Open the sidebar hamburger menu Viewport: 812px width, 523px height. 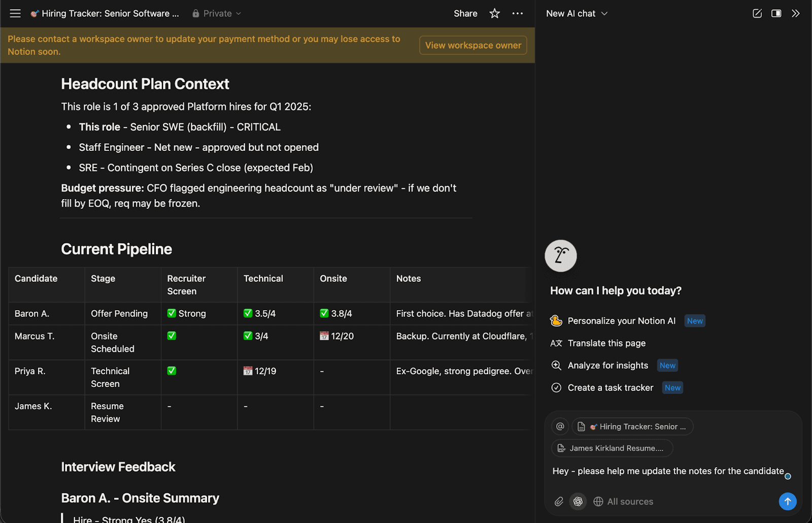15,13
